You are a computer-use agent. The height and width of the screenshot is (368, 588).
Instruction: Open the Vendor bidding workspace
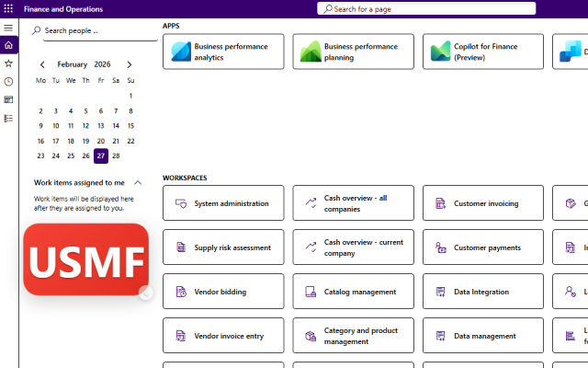click(x=223, y=292)
